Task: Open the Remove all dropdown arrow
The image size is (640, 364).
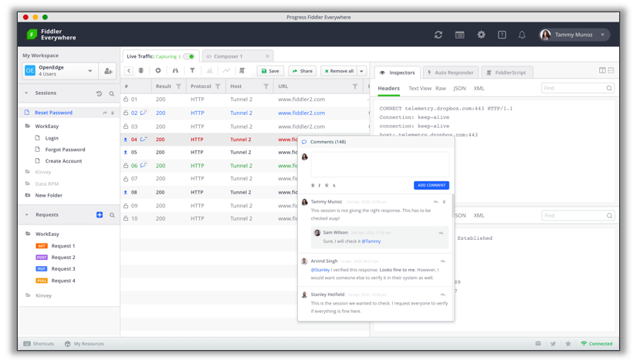Action: tap(361, 71)
